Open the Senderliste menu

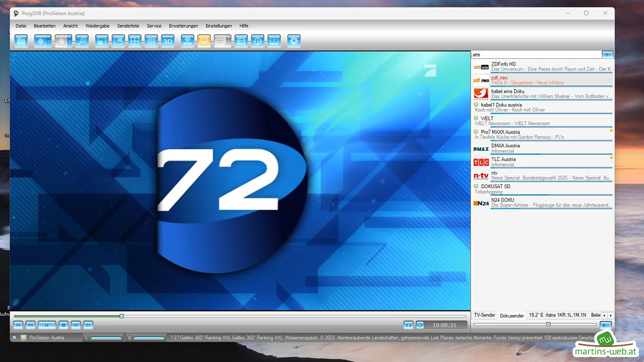coord(128,26)
